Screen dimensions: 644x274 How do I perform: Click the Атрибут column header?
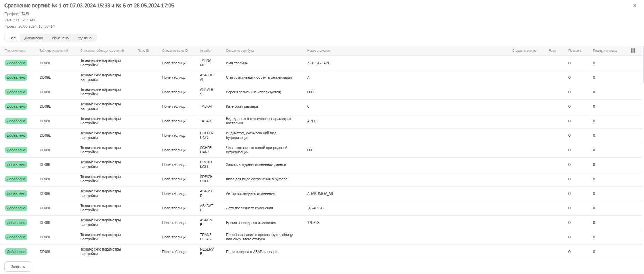[x=206, y=51]
